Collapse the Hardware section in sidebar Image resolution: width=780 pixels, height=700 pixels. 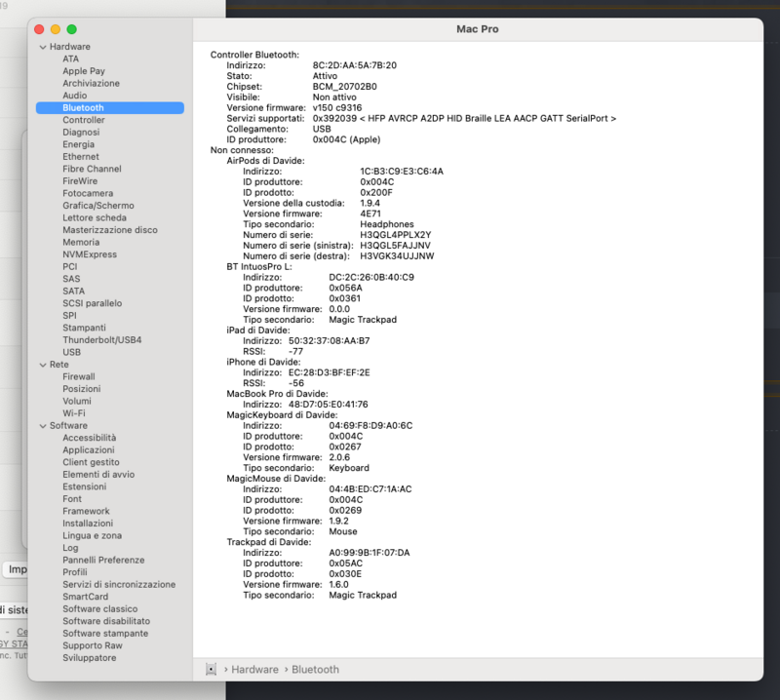43,47
